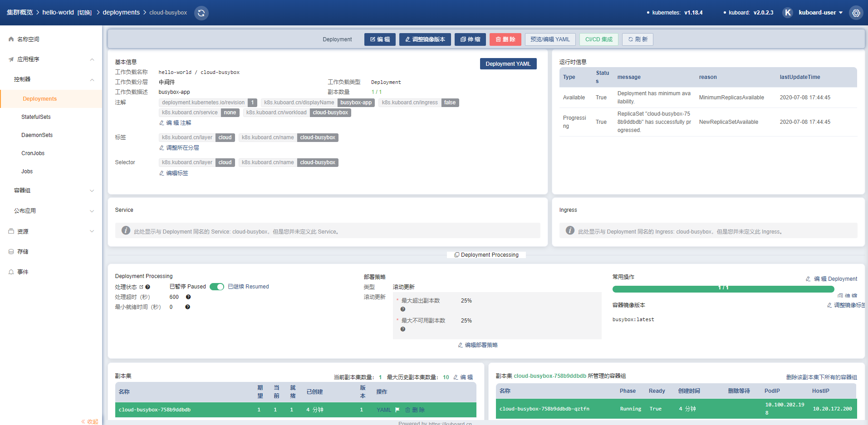Click the CI/CD 集成 button
This screenshot has width=868, height=425.
tap(599, 39)
